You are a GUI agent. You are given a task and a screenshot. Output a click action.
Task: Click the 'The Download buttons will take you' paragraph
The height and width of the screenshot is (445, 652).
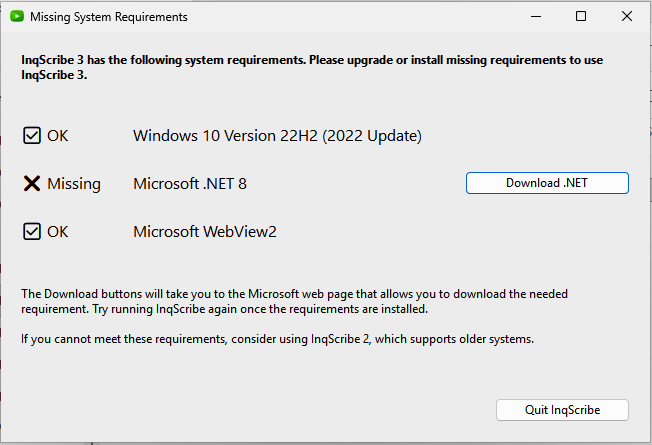294,302
